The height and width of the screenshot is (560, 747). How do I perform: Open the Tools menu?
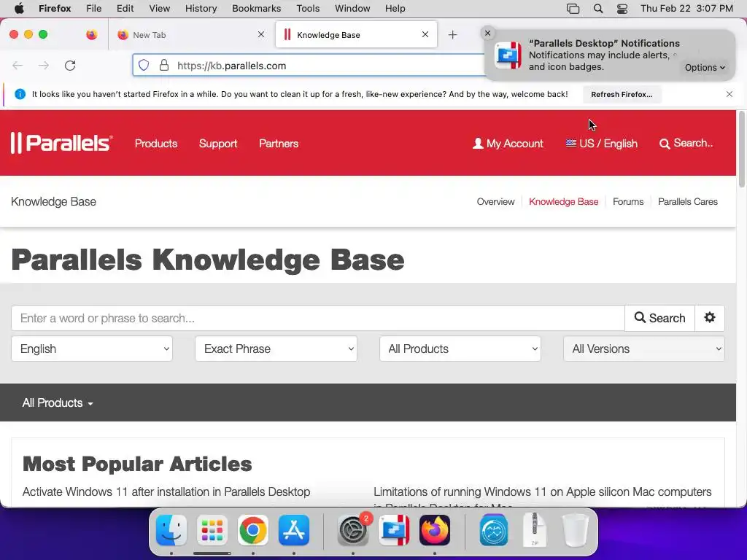click(308, 9)
